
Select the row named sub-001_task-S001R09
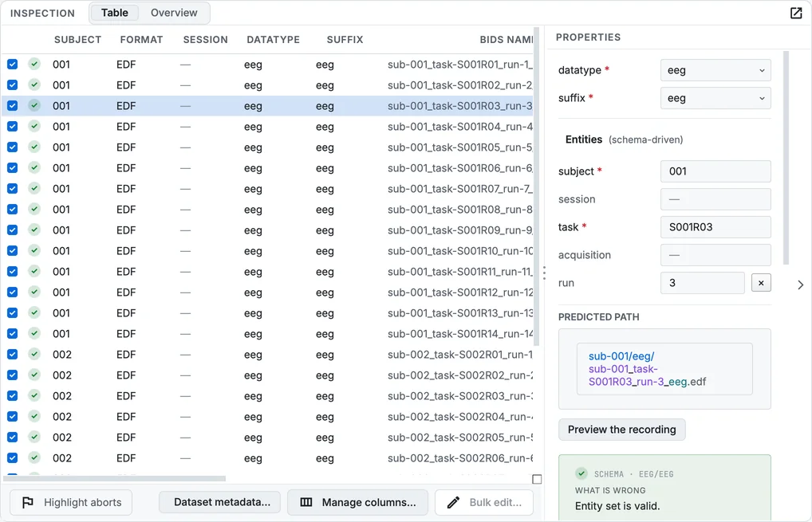coord(267,230)
